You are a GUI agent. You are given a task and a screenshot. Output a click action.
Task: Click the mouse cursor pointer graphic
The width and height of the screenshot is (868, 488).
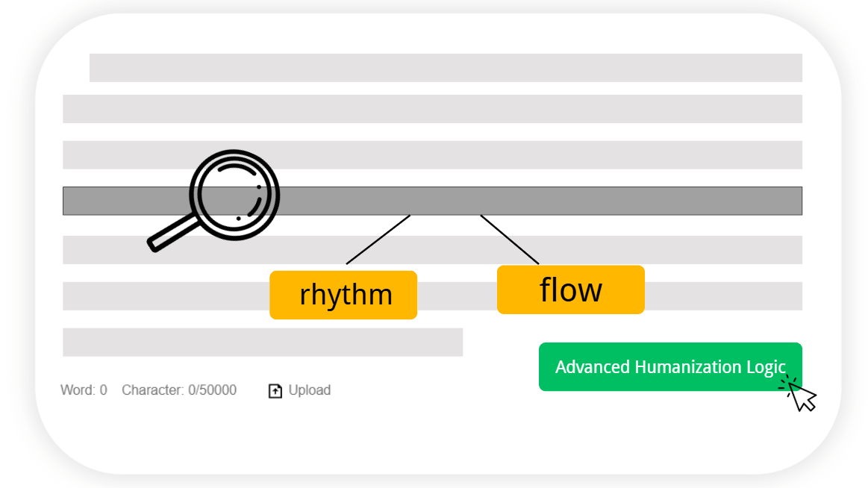[799, 393]
